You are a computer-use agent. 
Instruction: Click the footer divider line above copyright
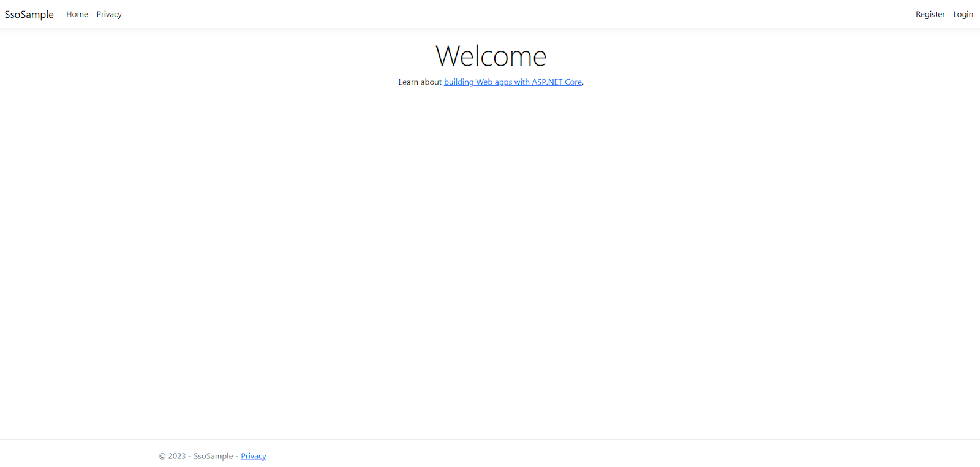(490, 439)
